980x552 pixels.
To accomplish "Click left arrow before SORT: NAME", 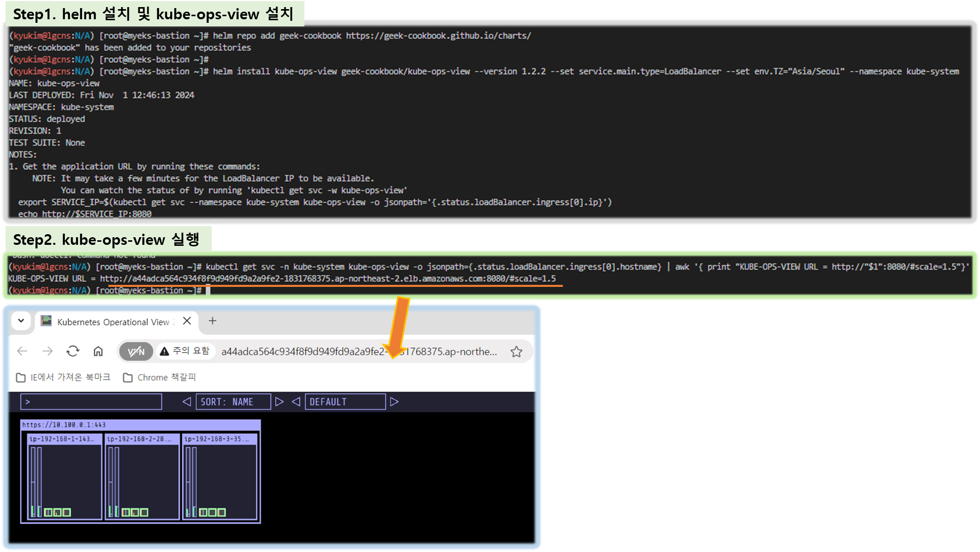I will [186, 402].
